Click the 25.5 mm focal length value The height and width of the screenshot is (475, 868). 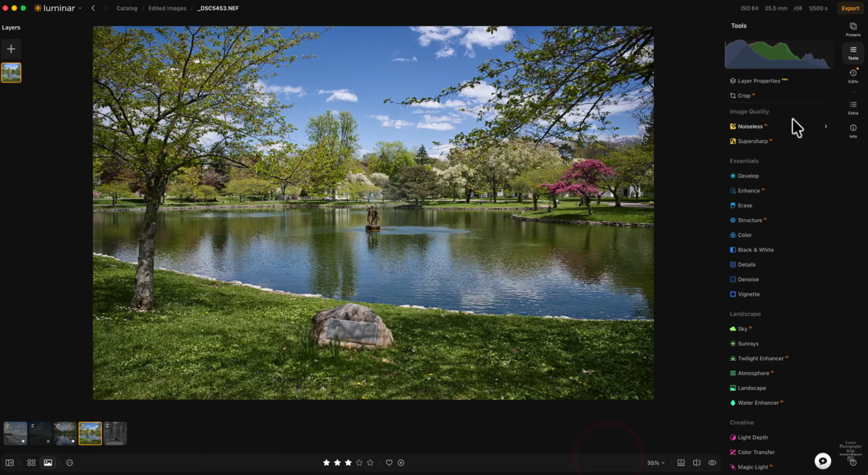coord(776,8)
